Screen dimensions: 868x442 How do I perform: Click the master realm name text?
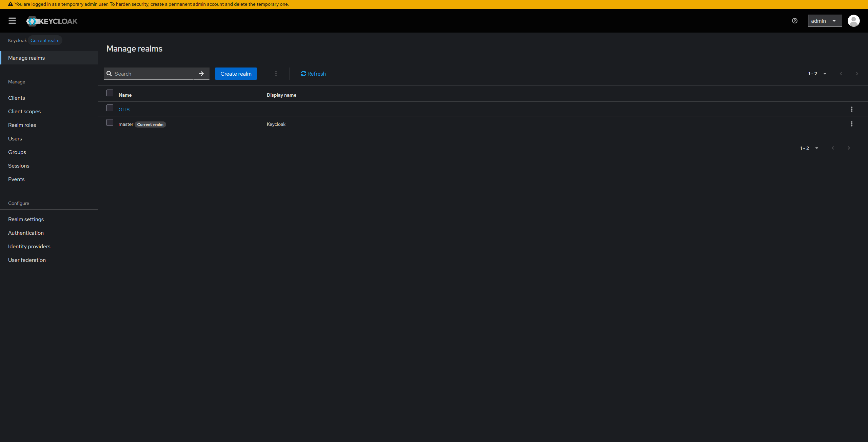click(126, 124)
